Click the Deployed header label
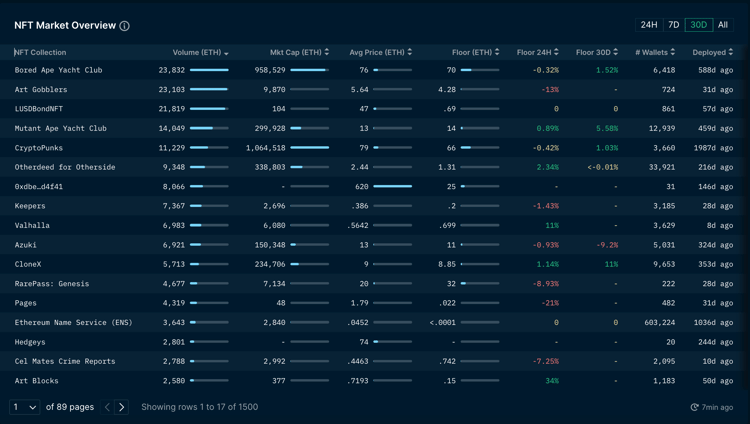Screen dimensions: 750x424 coord(709,53)
